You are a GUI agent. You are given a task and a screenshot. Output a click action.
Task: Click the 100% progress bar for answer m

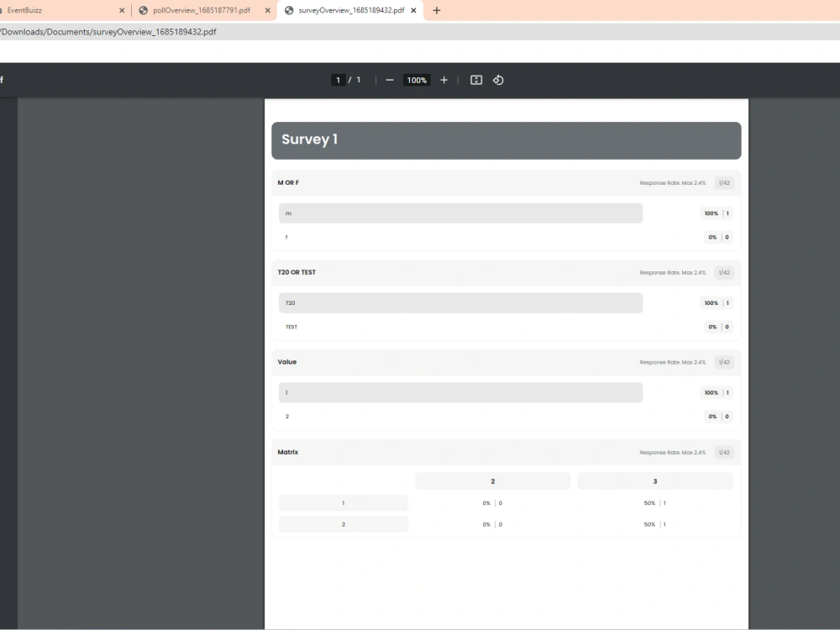pyautogui.click(x=460, y=213)
